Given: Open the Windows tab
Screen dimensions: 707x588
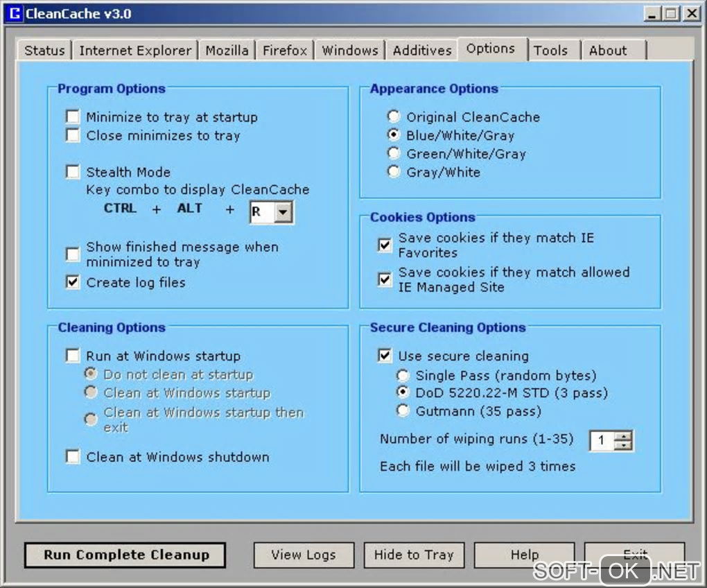Looking at the screenshot, I should point(350,51).
